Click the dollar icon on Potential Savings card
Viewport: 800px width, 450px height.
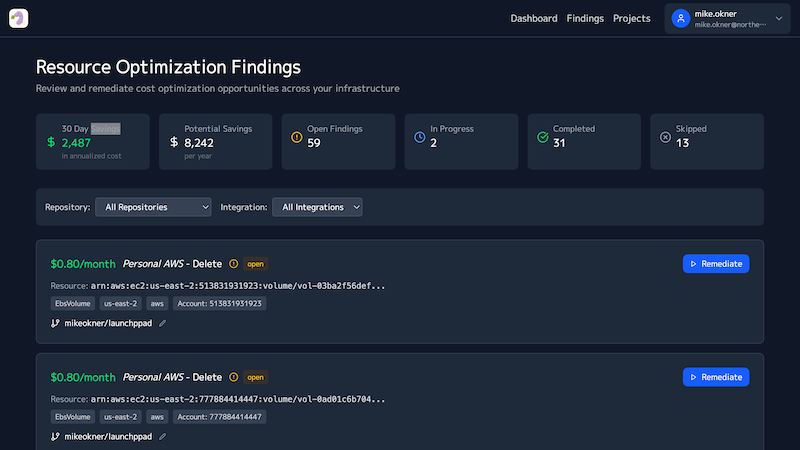174,142
